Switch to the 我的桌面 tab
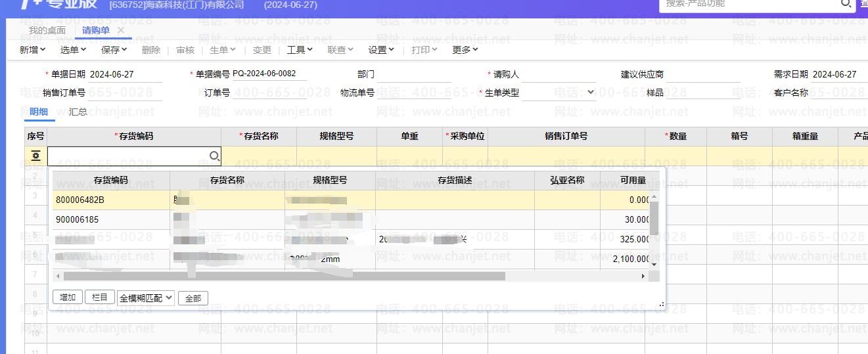 (47, 30)
